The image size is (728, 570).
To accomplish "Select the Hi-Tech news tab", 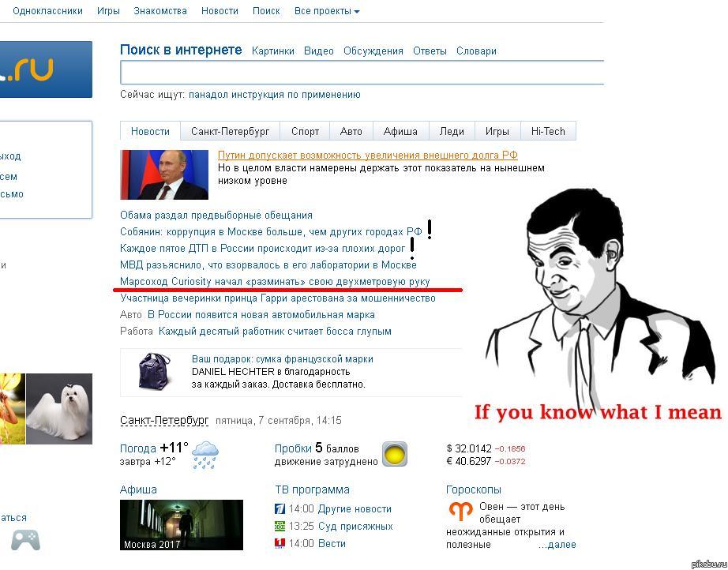I will pos(548,131).
